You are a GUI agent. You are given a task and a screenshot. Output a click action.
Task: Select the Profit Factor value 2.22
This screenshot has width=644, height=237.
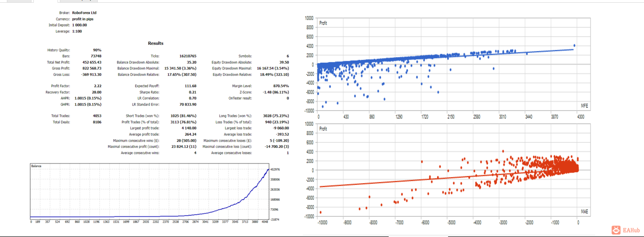tap(98, 86)
